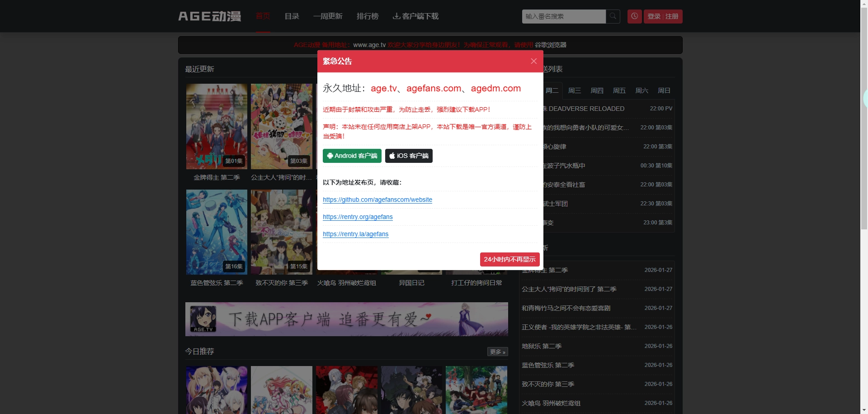This screenshot has height=414, width=868.
Task: Download the Android client
Action: pos(352,156)
